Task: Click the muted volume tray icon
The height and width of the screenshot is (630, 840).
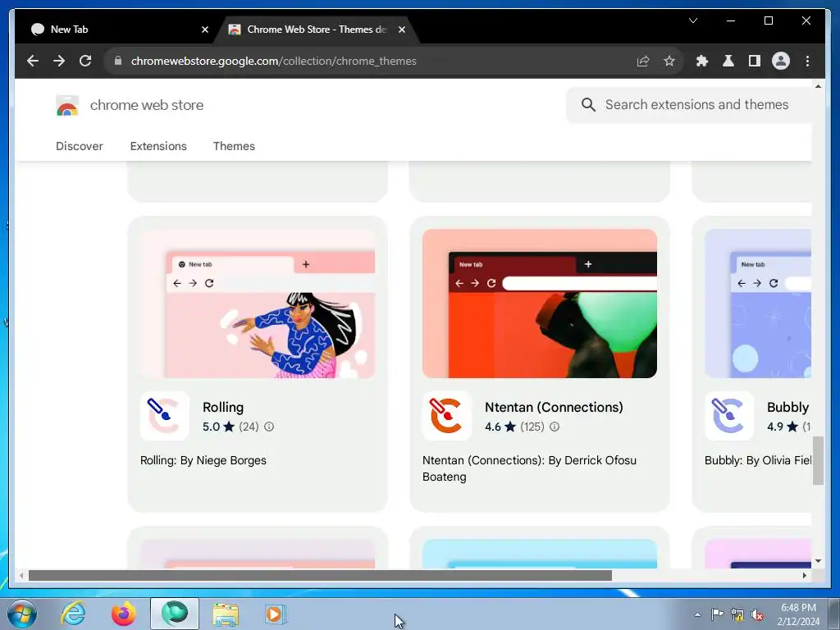Action: click(757, 615)
